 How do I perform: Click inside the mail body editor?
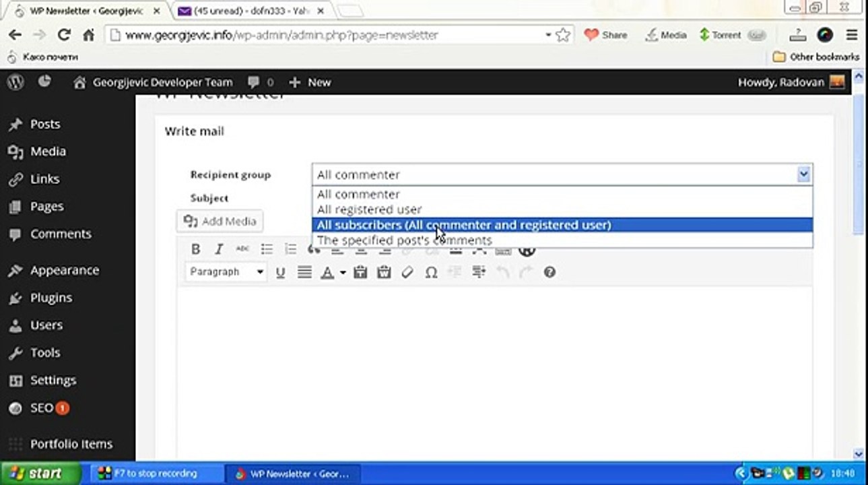pyautogui.click(x=494, y=374)
